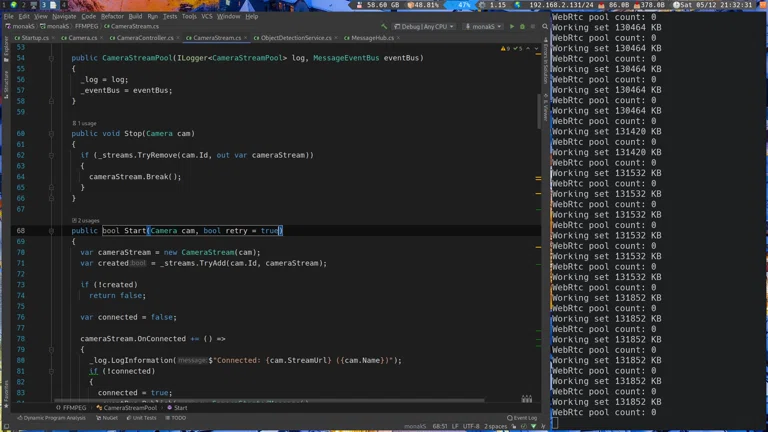Open the File menu
The width and height of the screenshot is (768, 432).
(8, 16)
